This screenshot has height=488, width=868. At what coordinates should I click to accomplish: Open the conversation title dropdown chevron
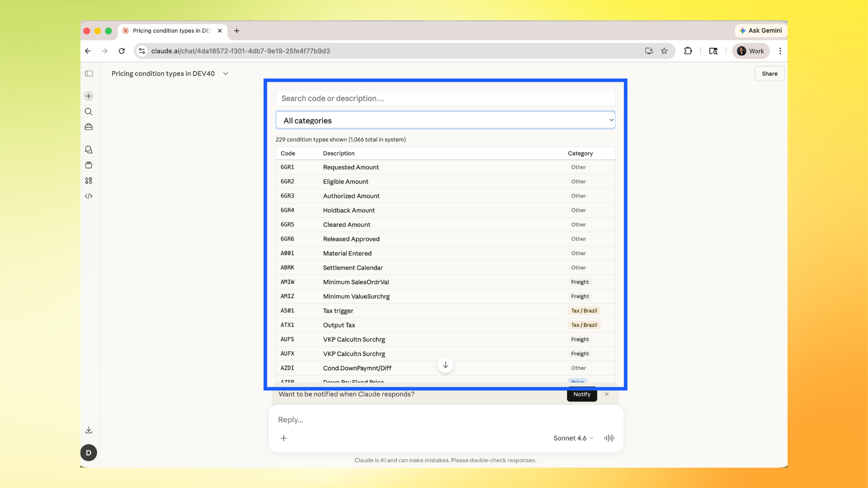pyautogui.click(x=226, y=73)
